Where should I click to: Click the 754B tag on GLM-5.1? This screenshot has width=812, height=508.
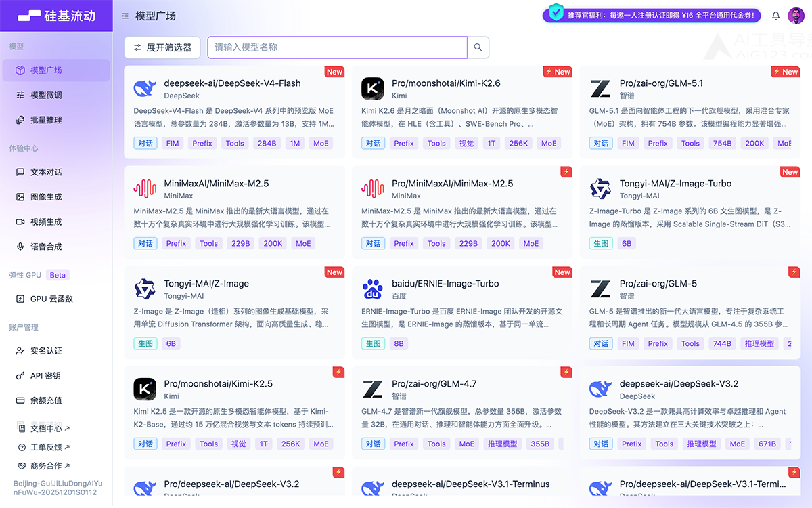[723, 143]
